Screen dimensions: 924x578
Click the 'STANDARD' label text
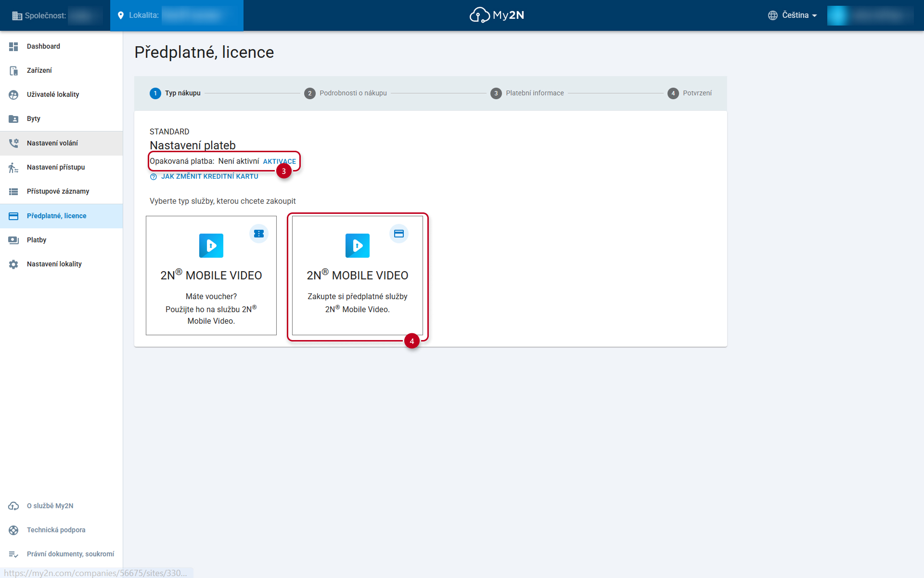(169, 131)
